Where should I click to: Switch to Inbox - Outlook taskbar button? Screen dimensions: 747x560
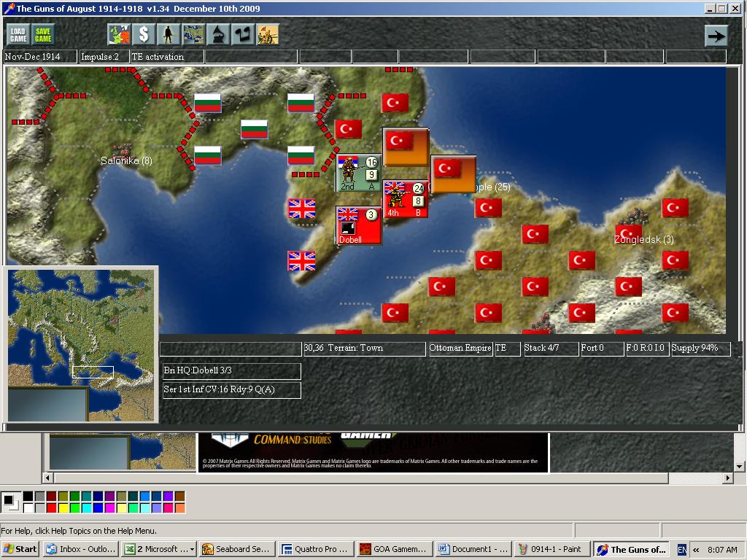81,549
